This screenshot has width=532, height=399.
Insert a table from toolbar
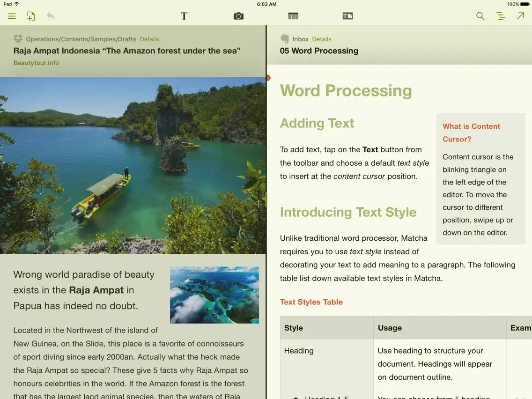pyautogui.click(x=293, y=16)
